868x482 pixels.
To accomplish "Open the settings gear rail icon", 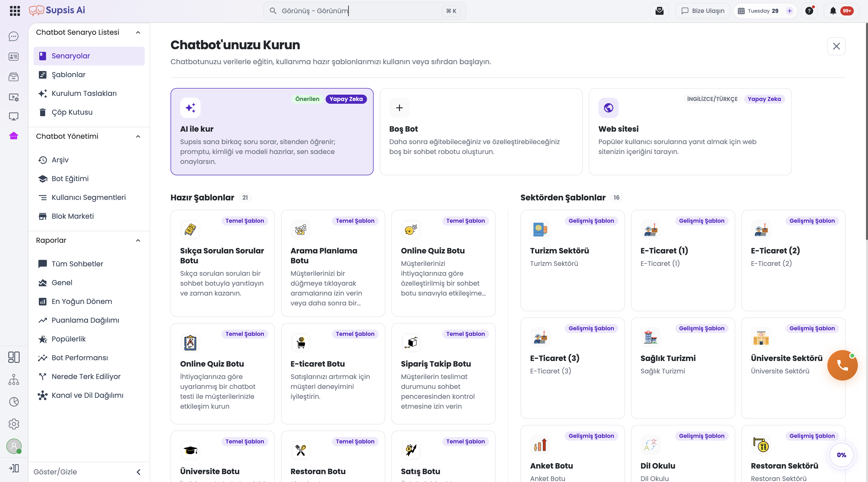I will (14, 424).
